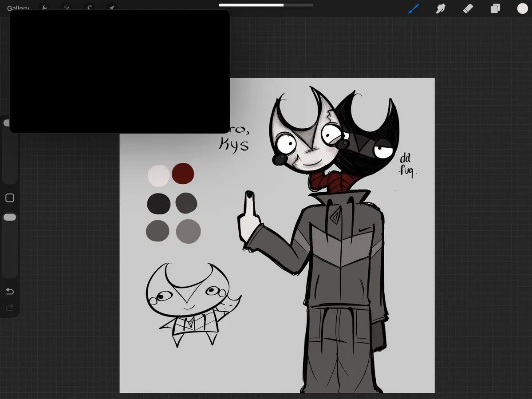Redo the last undone action

coord(9,308)
